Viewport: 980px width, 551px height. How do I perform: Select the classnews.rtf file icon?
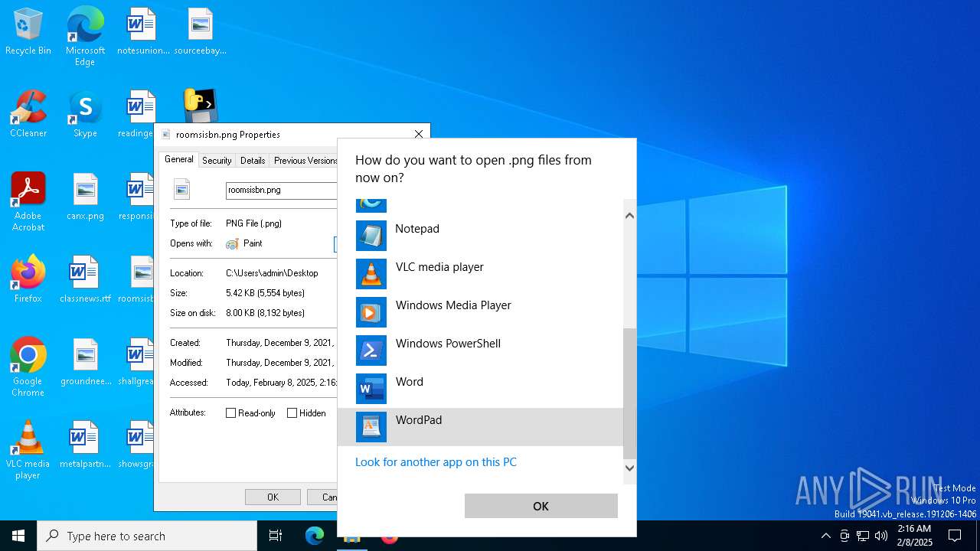(85, 279)
